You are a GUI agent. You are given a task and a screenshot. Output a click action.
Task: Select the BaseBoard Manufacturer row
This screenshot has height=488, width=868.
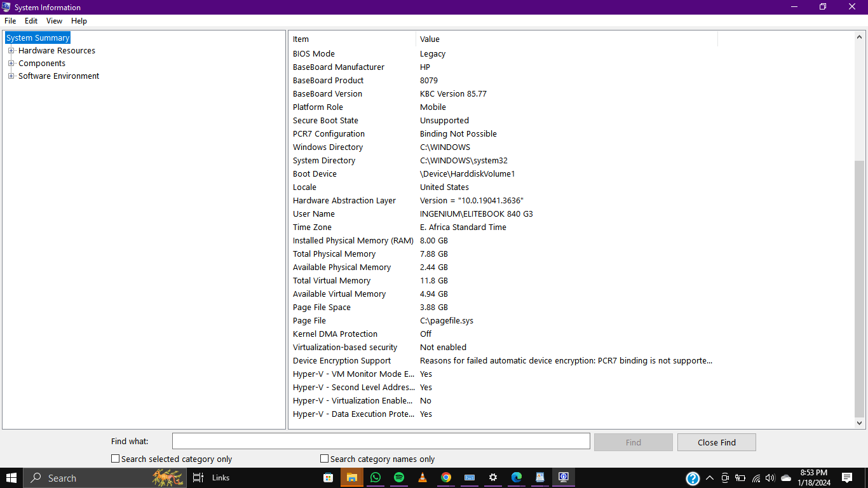pyautogui.click(x=503, y=67)
